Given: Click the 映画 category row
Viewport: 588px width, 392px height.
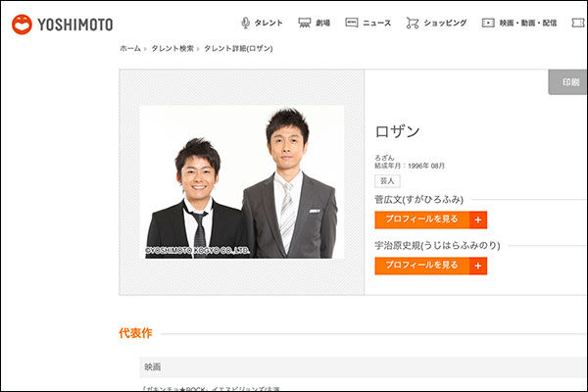Looking at the screenshot, I should pyautogui.click(x=363, y=367).
